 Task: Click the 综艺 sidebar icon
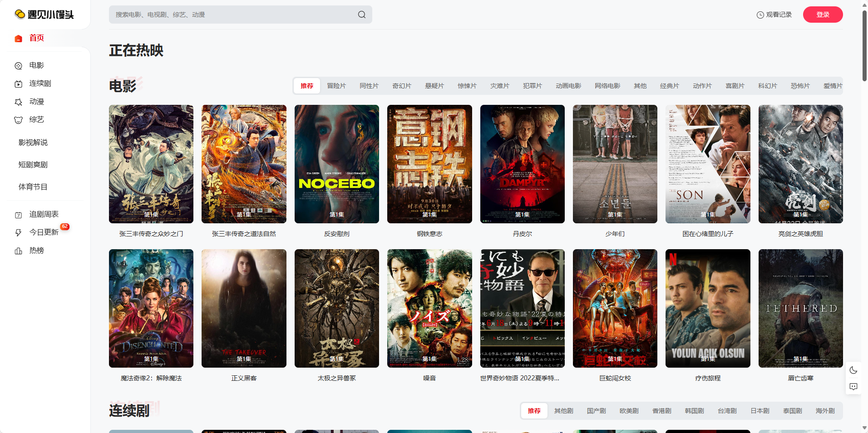[19, 120]
